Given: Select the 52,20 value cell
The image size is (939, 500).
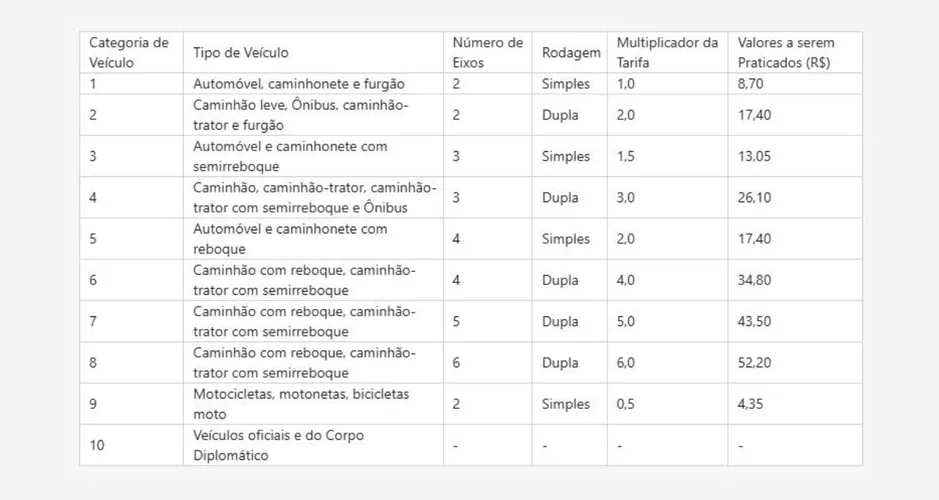Looking at the screenshot, I should click(x=753, y=363).
